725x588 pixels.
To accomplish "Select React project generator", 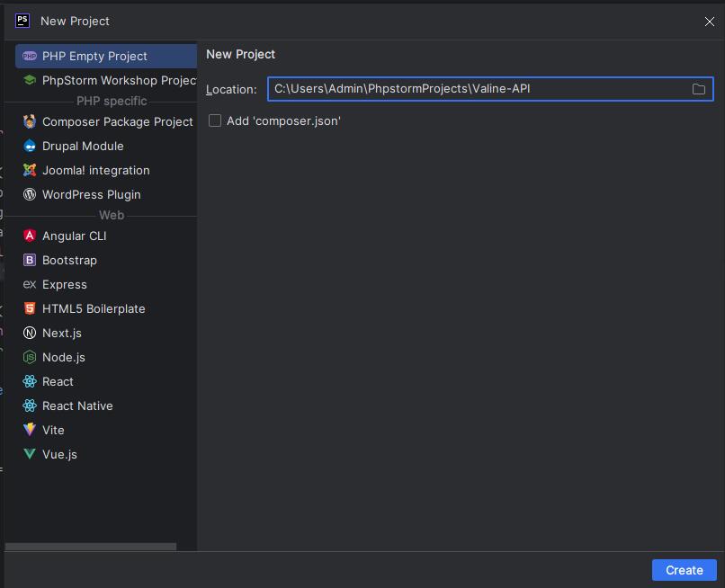I will click(x=106, y=381).
